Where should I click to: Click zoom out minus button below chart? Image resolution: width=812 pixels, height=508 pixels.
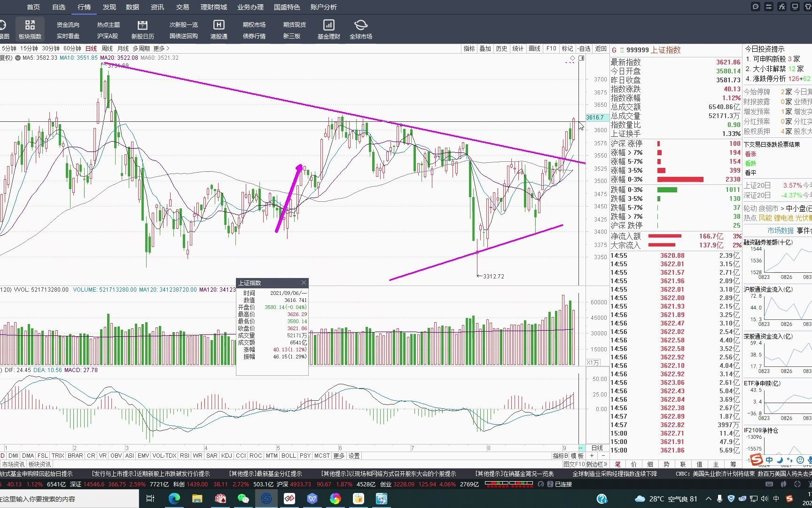click(603, 456)
